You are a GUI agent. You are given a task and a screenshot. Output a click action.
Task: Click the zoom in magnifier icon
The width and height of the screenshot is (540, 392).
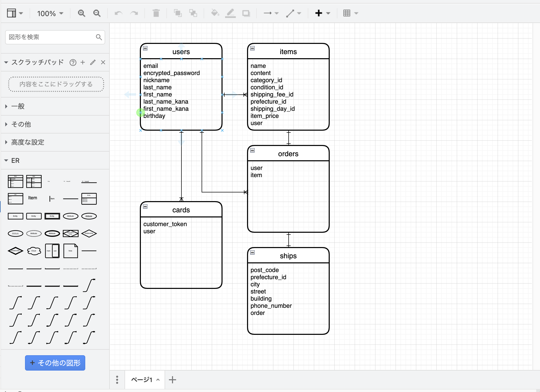click(81, 13)
